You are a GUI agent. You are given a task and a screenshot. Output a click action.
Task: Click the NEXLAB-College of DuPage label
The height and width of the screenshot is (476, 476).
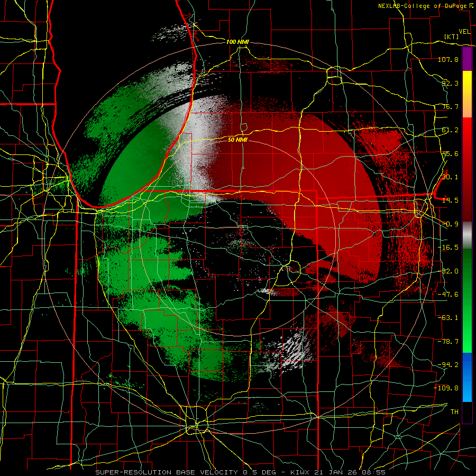tap(422, 6)
